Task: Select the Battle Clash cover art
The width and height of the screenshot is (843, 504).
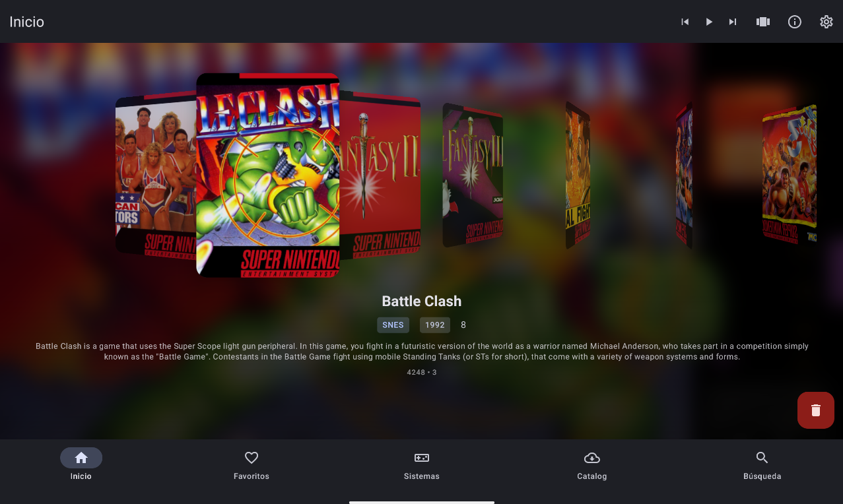Action: click(x=268, y=175)
